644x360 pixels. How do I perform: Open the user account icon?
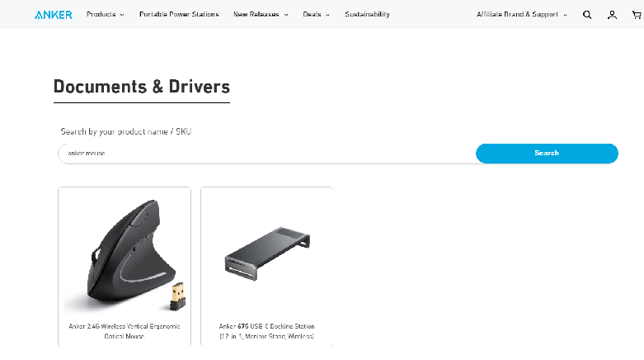tap(612, 15)
